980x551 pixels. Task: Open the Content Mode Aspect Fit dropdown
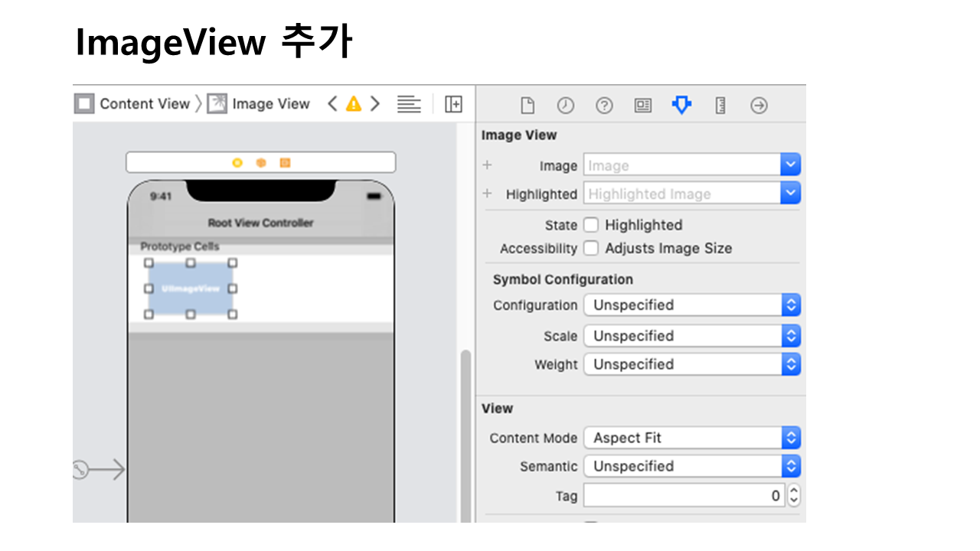point(692,438)
